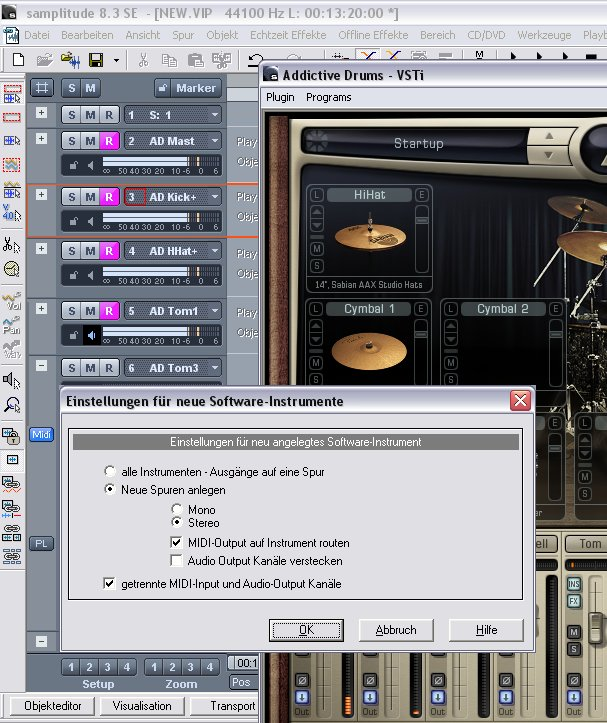Screen dimensions: 607x723
Task: Open AD Mast track dropdown arrow
Action: pos(215,141)
